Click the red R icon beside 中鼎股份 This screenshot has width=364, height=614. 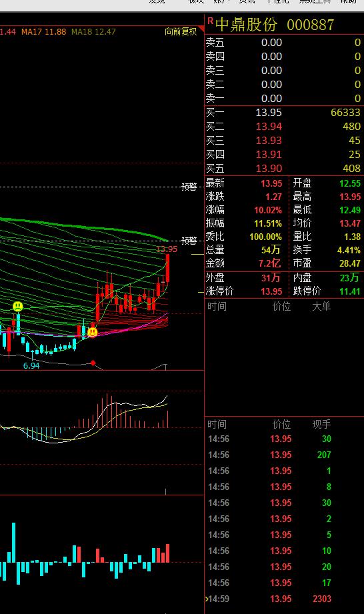pos(211,21)
